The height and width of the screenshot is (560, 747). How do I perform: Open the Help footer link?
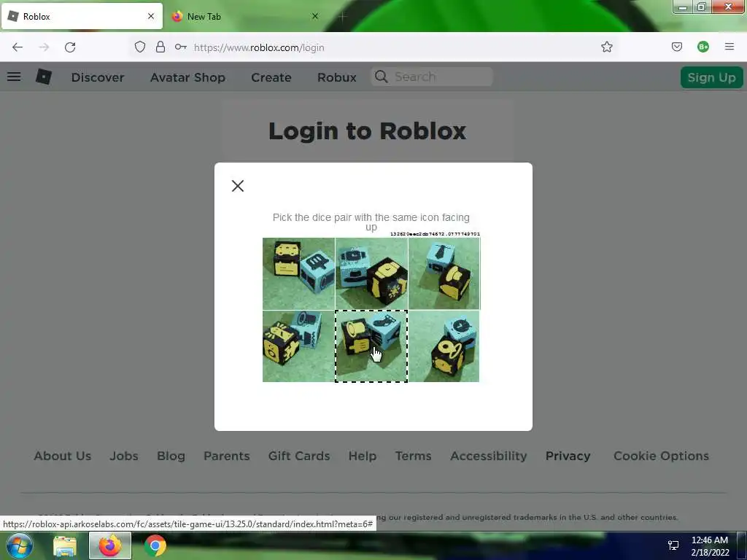click(363, 456)
